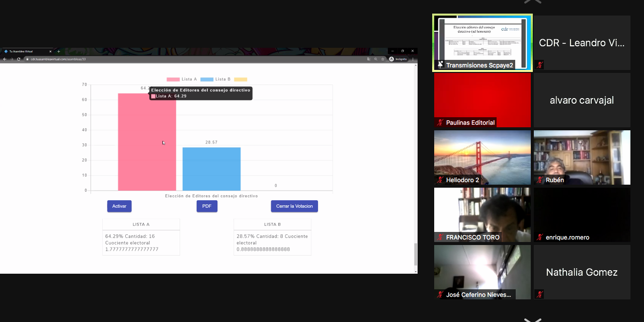644x322 pixels.
Task: Click Cerrar la Votacion button
Action: click(294, 206)
